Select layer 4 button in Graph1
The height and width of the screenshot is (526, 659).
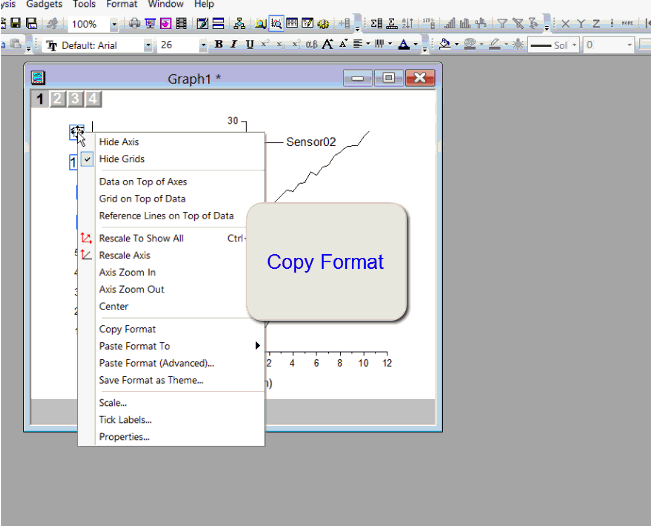tap(93, 99)
